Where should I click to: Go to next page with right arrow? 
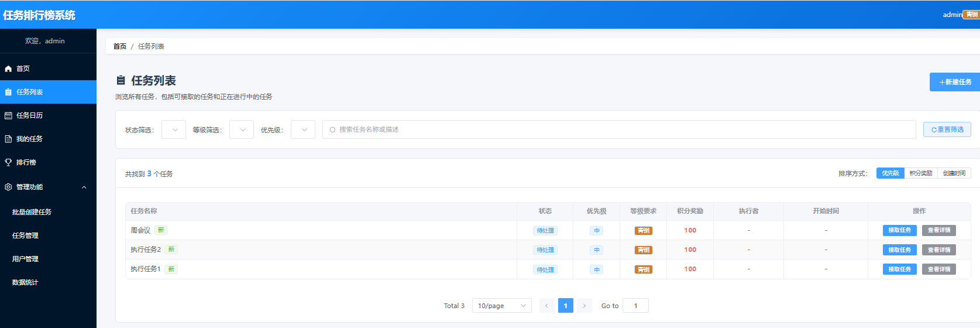584,306
